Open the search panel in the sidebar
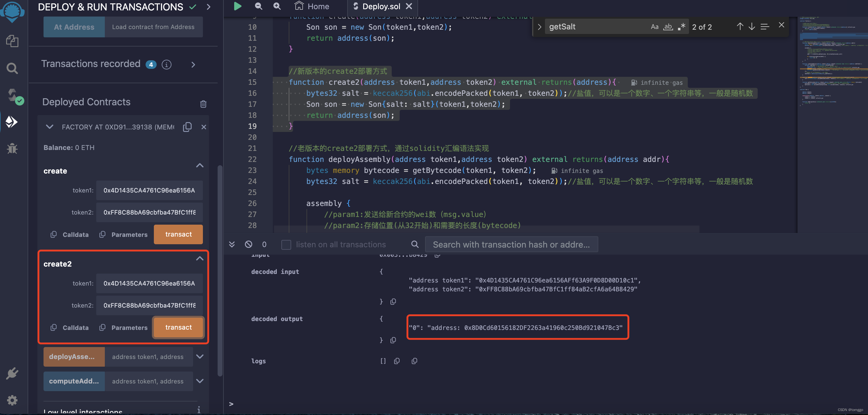868x415 pixels. coord(12,68)
